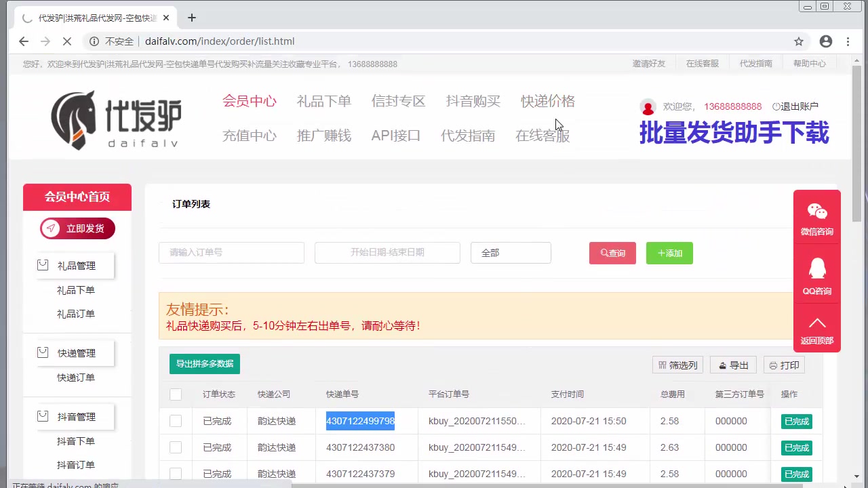Click the highlighted tracking number 4307122499798
Screen dimensions: 868x488
tap(360, 421)
